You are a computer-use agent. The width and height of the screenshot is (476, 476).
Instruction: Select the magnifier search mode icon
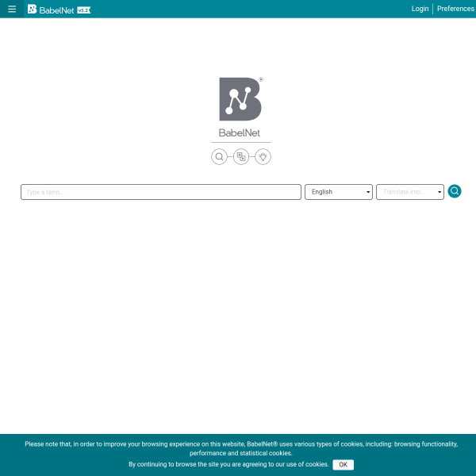[x=219, y=156]
